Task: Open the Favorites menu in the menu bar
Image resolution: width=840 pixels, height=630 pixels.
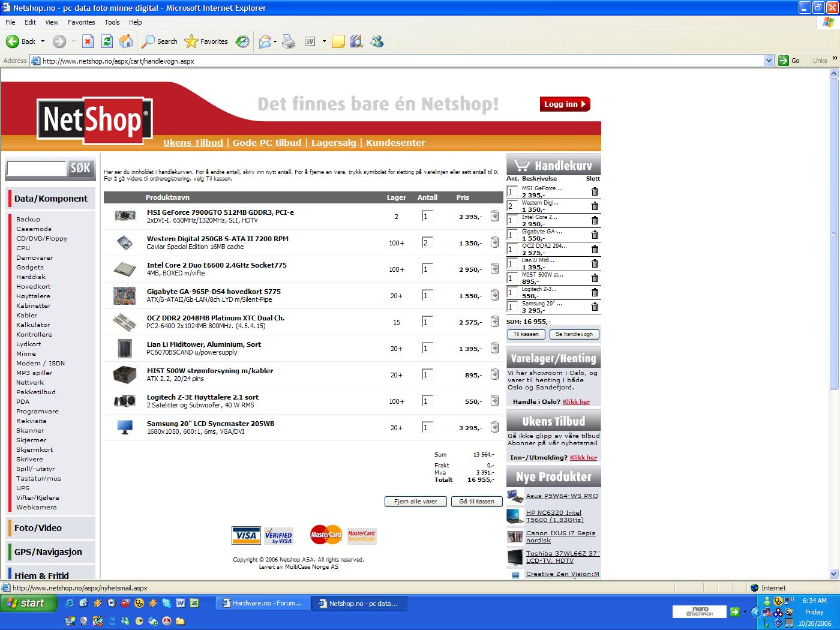Action: point(81,22)
